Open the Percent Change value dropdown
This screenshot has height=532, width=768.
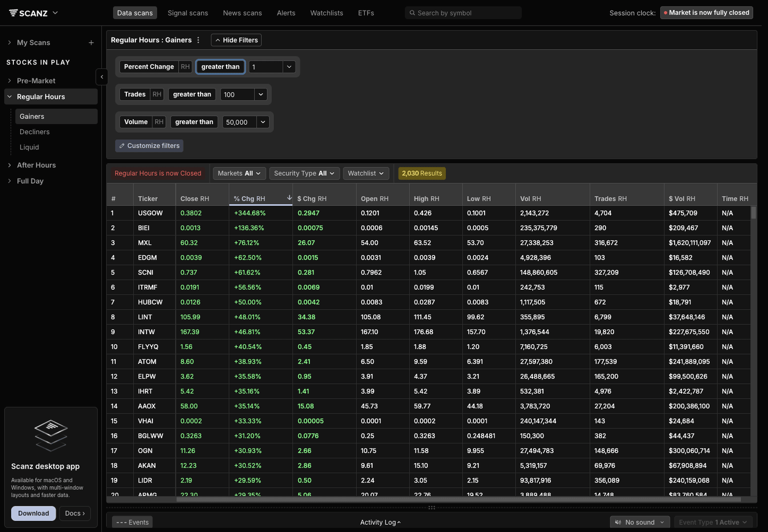pos(289,67)
